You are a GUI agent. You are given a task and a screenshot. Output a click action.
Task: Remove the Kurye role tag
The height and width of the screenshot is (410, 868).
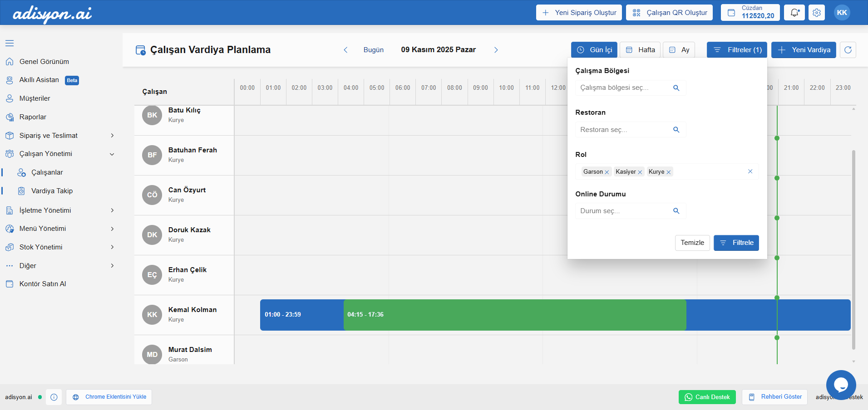tap(668, 172)
